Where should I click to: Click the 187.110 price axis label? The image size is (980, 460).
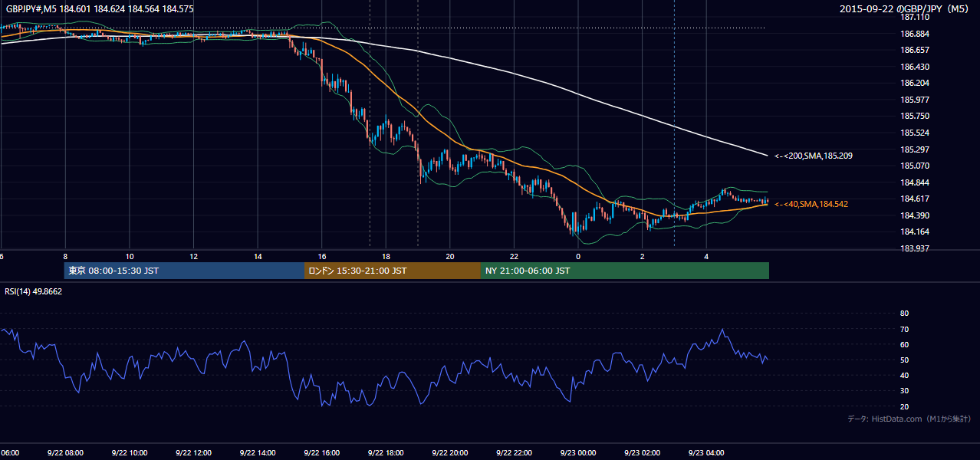(914, 18)
